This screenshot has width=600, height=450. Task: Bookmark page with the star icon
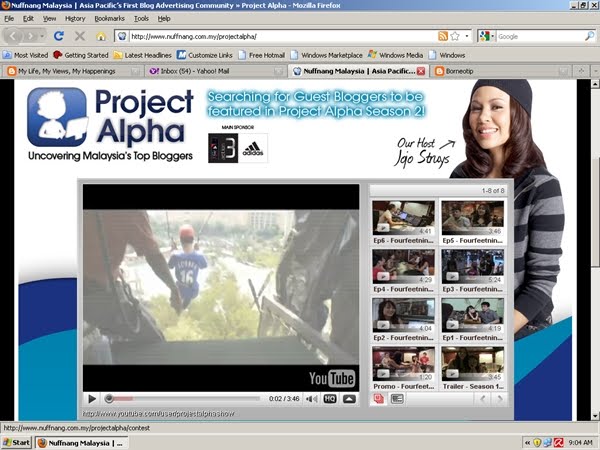pos(455,36)
